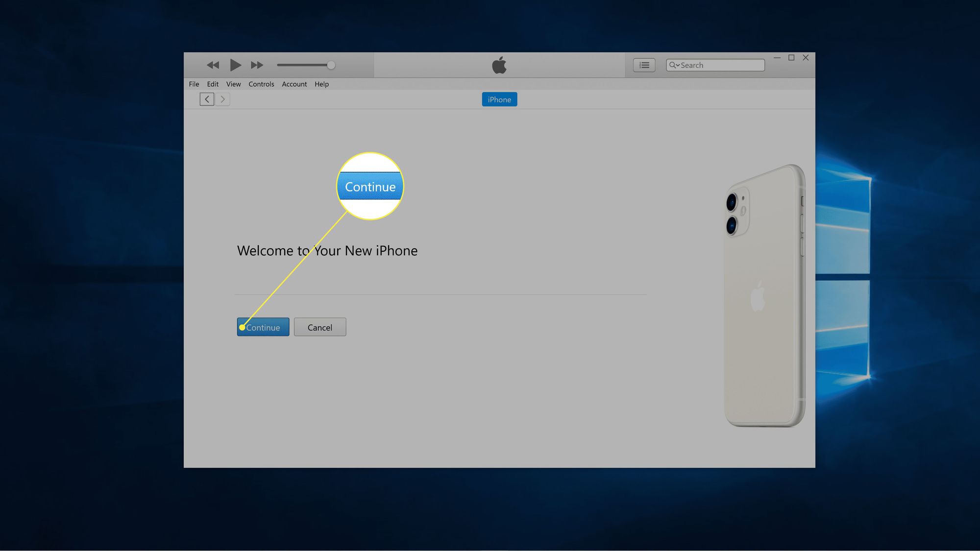Image resolution: width=980 pixels, height=551 pixels.
Task: Click the 'Welcome to Your New iPhone' heading
Action: point(327,251)
